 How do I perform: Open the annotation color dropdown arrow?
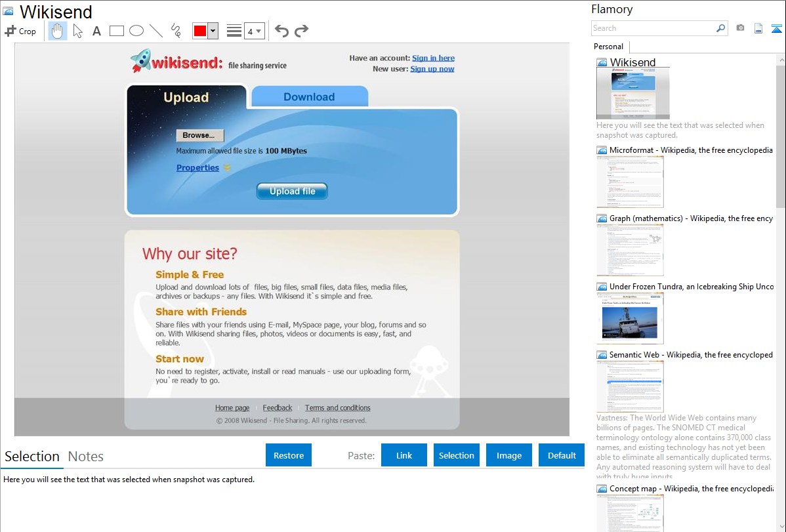[213, 31]
